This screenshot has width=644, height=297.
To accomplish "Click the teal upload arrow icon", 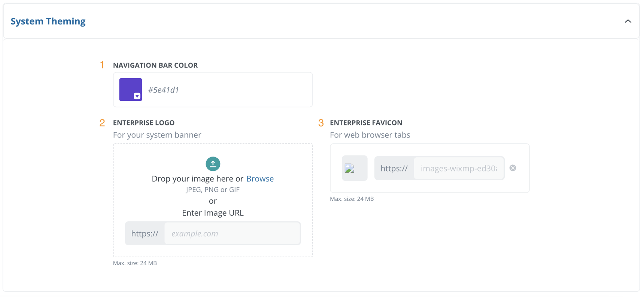I will tap(213, 164).
